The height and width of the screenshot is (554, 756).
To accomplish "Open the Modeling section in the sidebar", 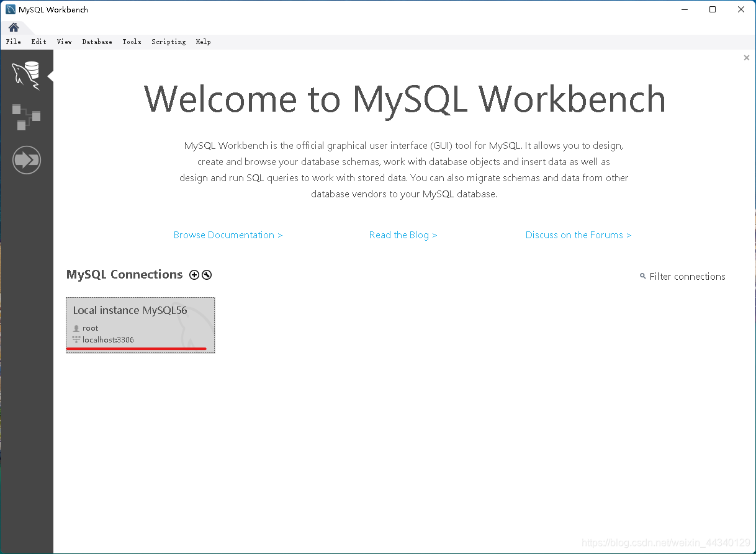I will [27, 116].
